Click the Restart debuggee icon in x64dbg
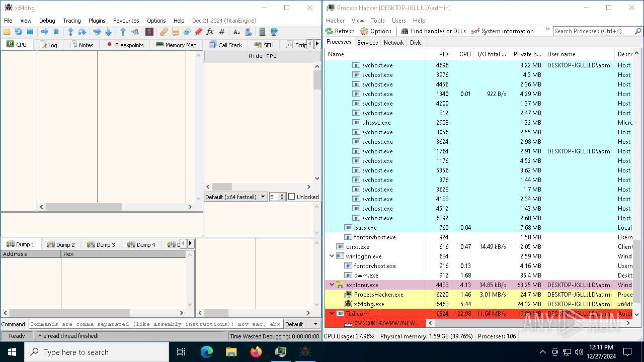This screenshot has height=362, width=644. pos(19,32)
